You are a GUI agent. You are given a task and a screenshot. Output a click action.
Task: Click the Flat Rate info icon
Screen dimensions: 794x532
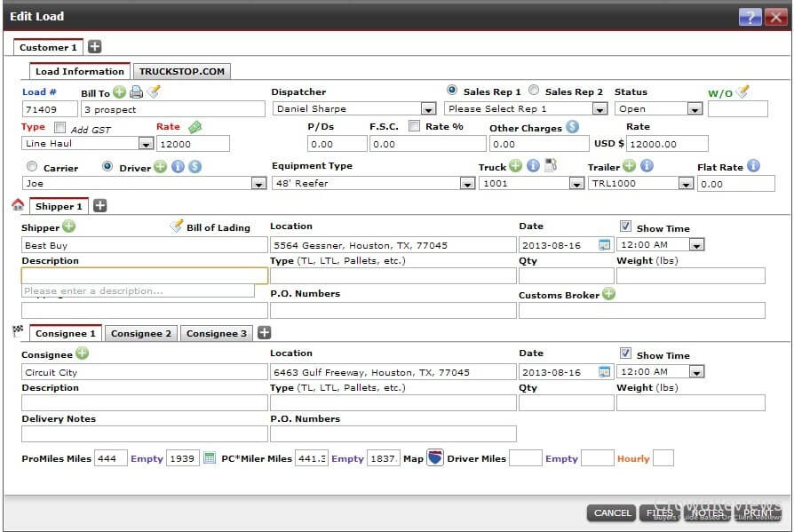tap(753, 165)
